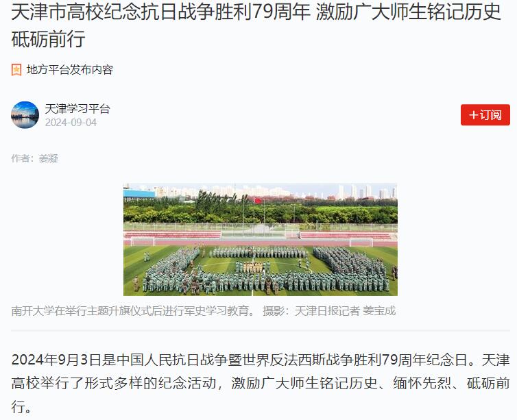Open the 天津学习平台 round avatar image
This screenshot has width=517, height=420.
tap(25, 115)
